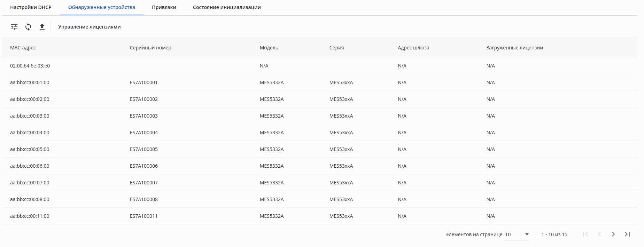Select the device row with serial ES7A100005
The image size is (644, 247).
pyautogui.click(x=144, y=149)
